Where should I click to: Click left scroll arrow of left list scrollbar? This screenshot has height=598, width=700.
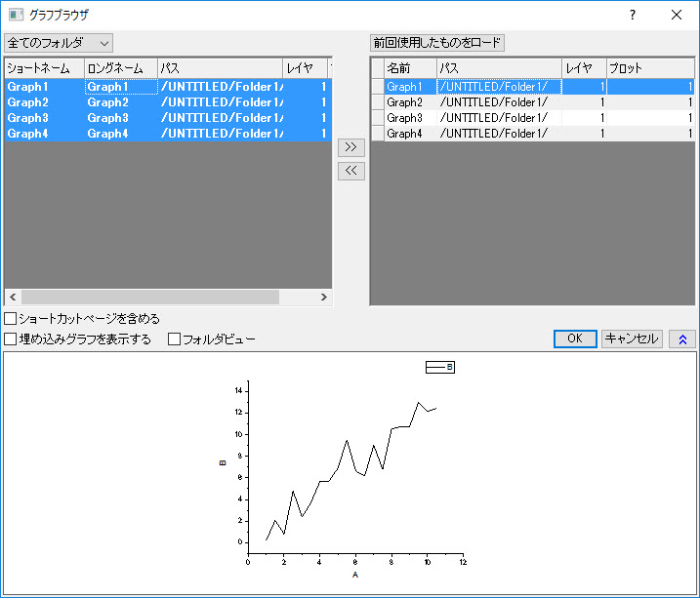click(x=13, y=297)
